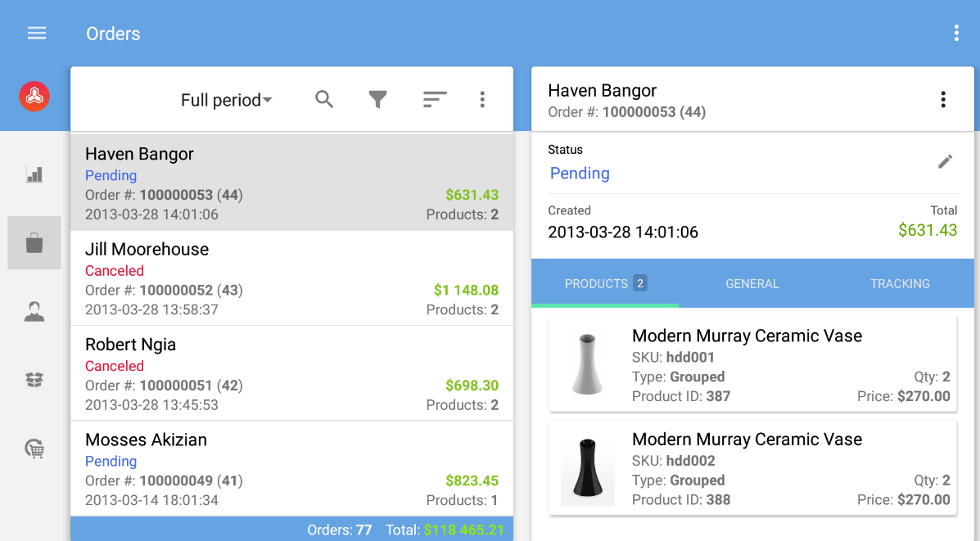Tap the red store logo icon
The image size is (980, 541).
(34, 97)
